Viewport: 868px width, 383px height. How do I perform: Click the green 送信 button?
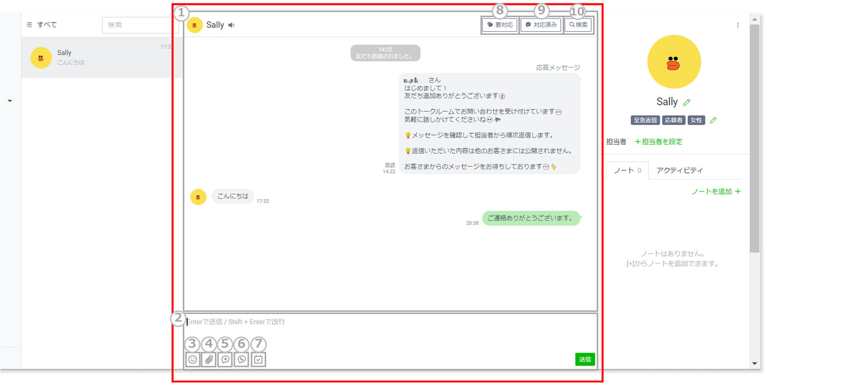(x=585, y=359)
